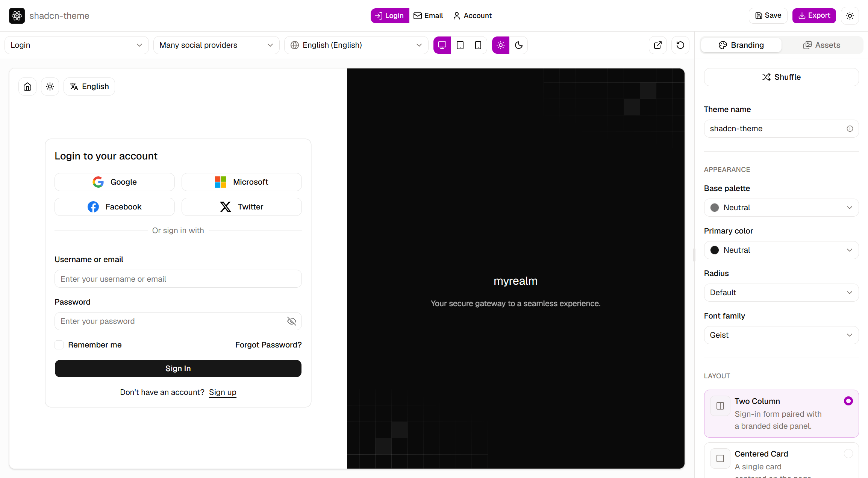The image size is (868, 478).
Task: Follow the Sign up link
Action: click(x=223, y=392)
